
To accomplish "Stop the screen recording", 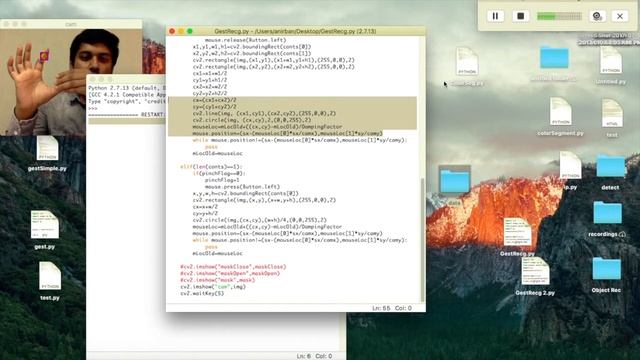I will pos(520,16).
